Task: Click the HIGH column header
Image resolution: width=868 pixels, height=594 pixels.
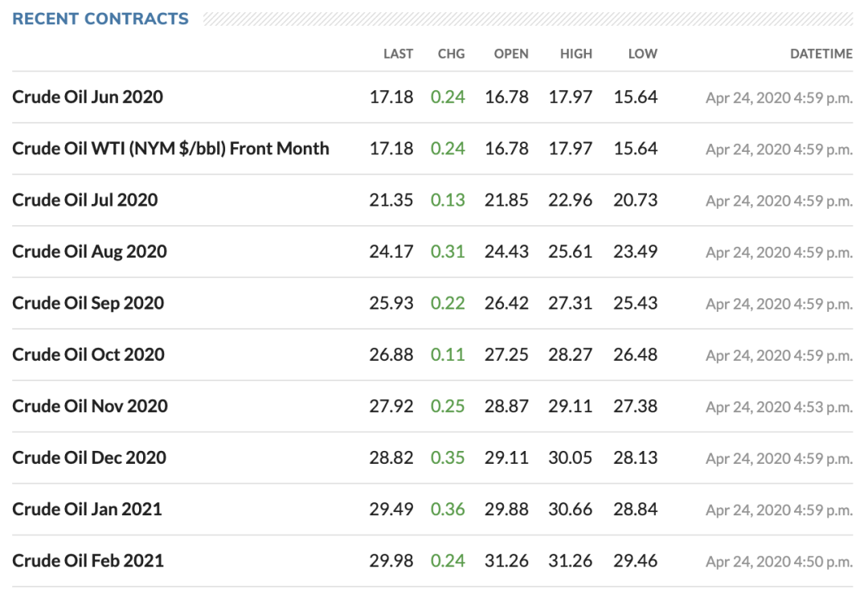Action: [576, 54]
